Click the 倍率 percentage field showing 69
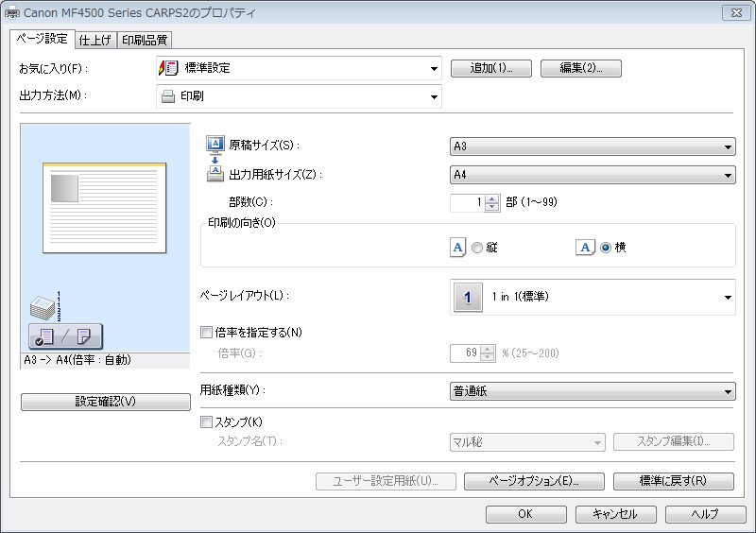This screenshot has width=756, height=533. tap(464, 353)
